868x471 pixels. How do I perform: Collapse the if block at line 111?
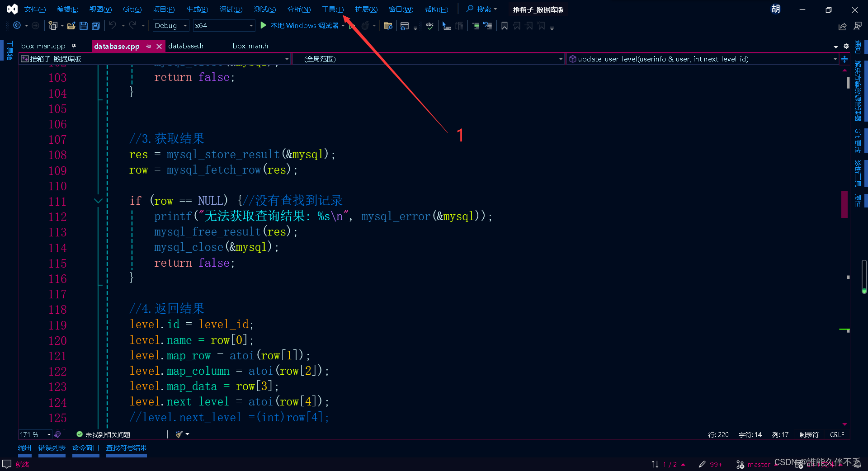pos(98,201)
